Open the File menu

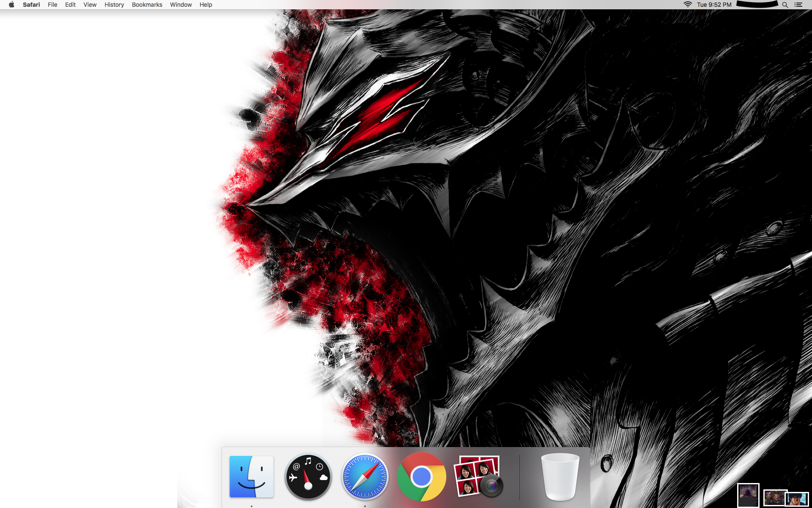[52, 5]
